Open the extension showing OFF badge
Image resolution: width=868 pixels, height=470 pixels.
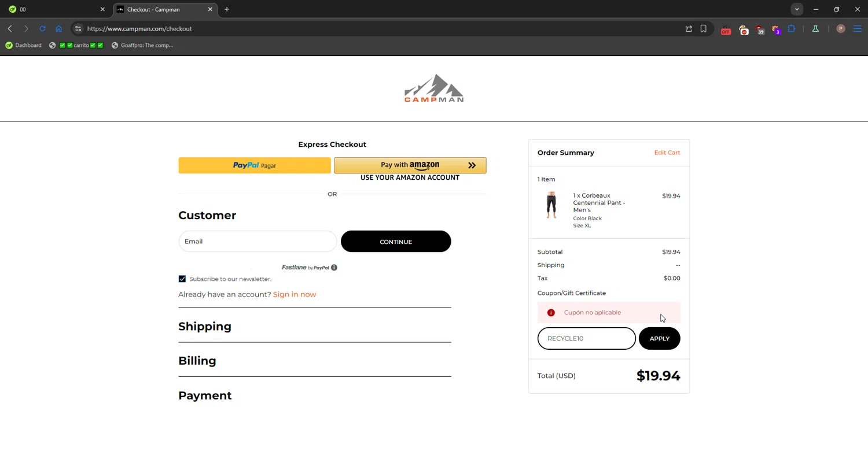[726, 29]
